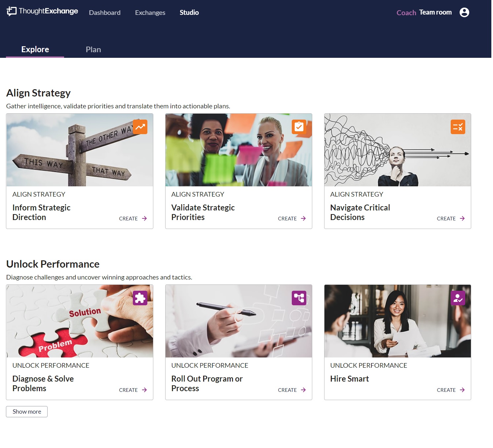Click CREATE on the Hire Smart card
Image resolution: width=493 pixels, height=448 pixels.
[x=446, y=390]
